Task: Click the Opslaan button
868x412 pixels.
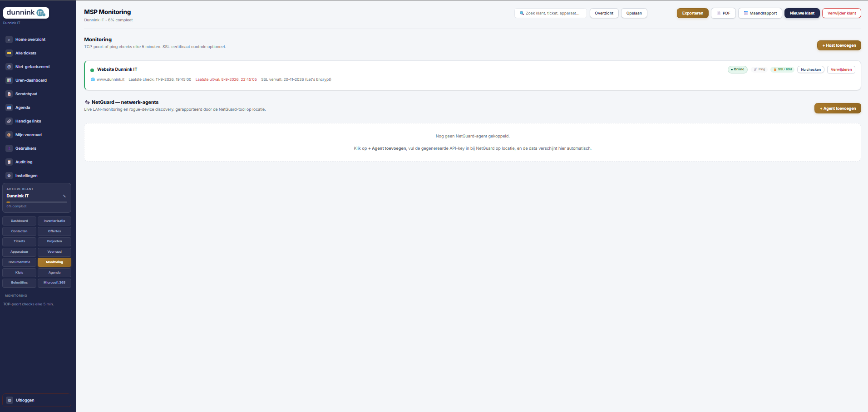Action: tap(634, 13)
